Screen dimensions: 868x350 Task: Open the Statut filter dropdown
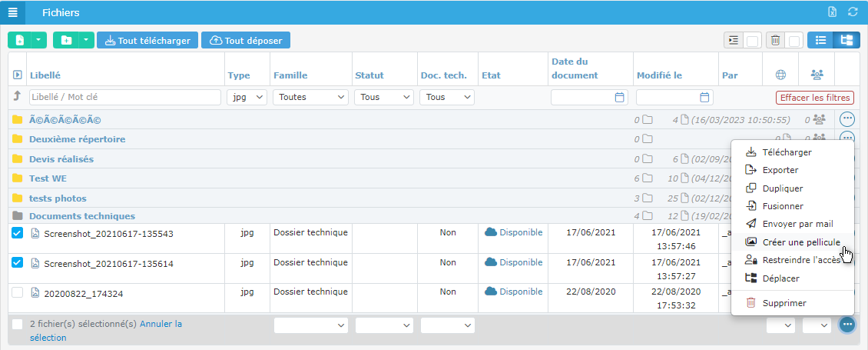[386, 98]
